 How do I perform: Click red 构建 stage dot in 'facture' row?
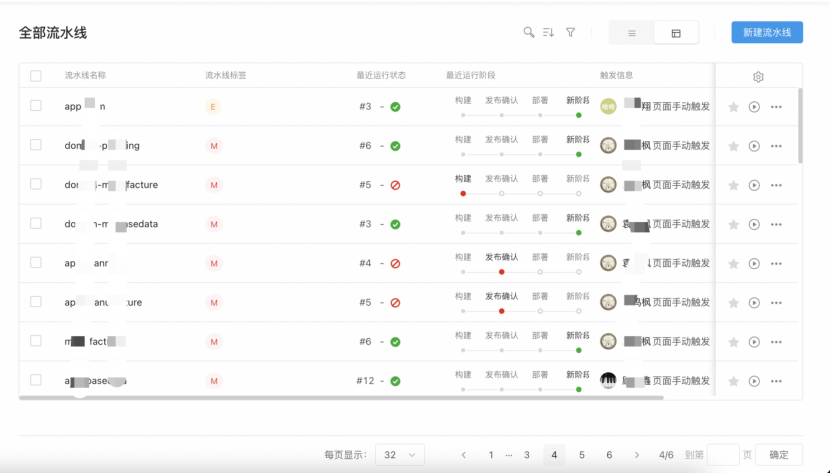(x=463, y=194)
